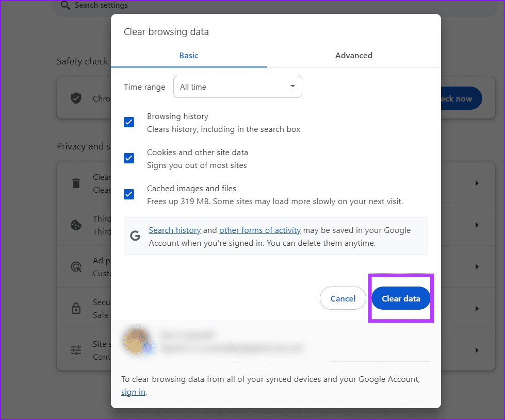The image size is (505, 420).
Task: Click the third-party cookies cookie icon
Action: (76, 225)
